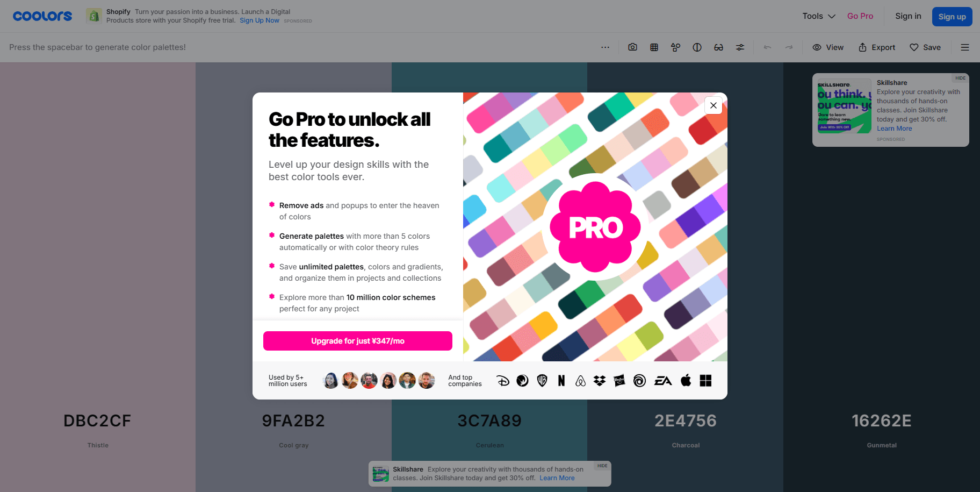
Task: Toggle color blindness glasses icon
Action: pos(718,47)
